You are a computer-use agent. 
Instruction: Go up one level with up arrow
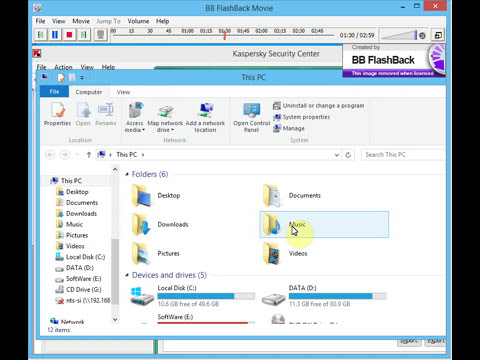click(x=89, y=155)
